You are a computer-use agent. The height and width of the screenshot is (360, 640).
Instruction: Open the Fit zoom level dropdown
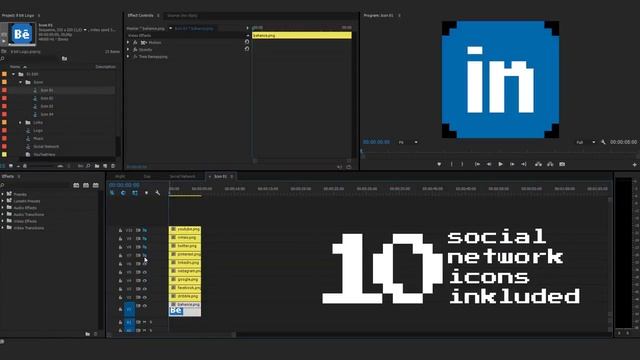[408, 142]
